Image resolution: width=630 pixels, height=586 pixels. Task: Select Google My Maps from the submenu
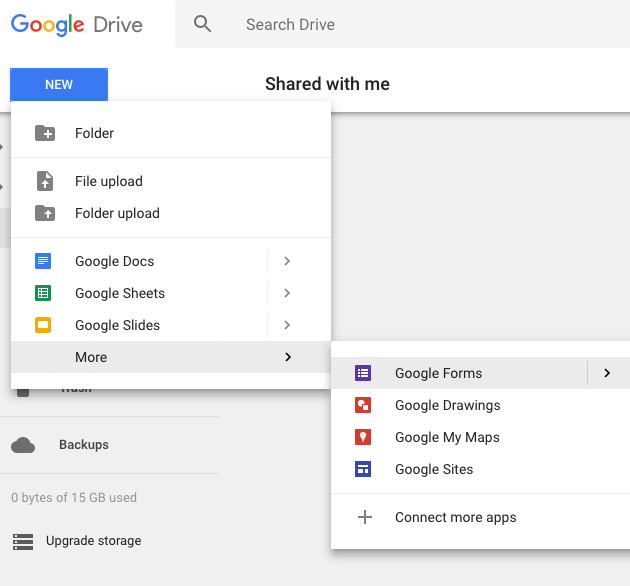coord(481,437)
